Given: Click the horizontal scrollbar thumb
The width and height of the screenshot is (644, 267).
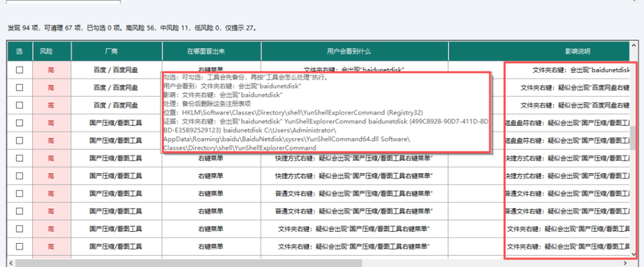Looking at the screenshot, I should click(x=189, y=263).
